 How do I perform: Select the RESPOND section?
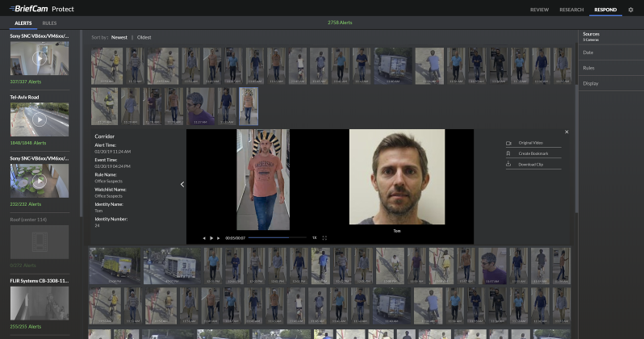click(x=605, y=10)
